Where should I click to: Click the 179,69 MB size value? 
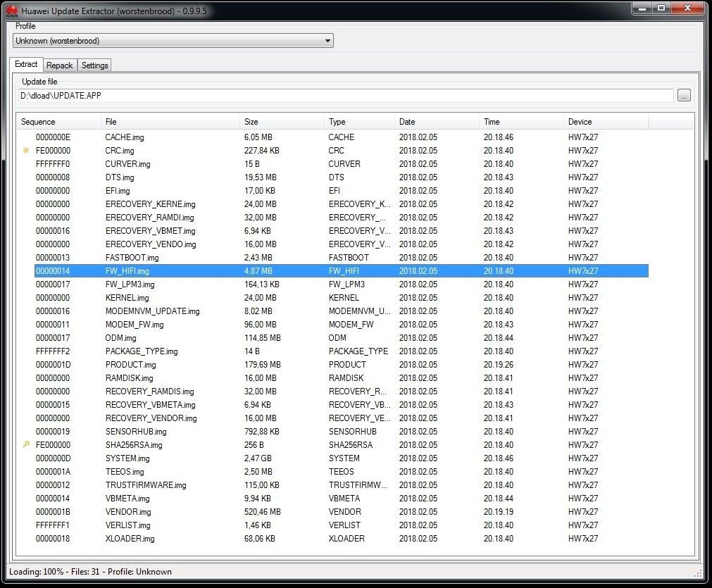pos(263,365)
